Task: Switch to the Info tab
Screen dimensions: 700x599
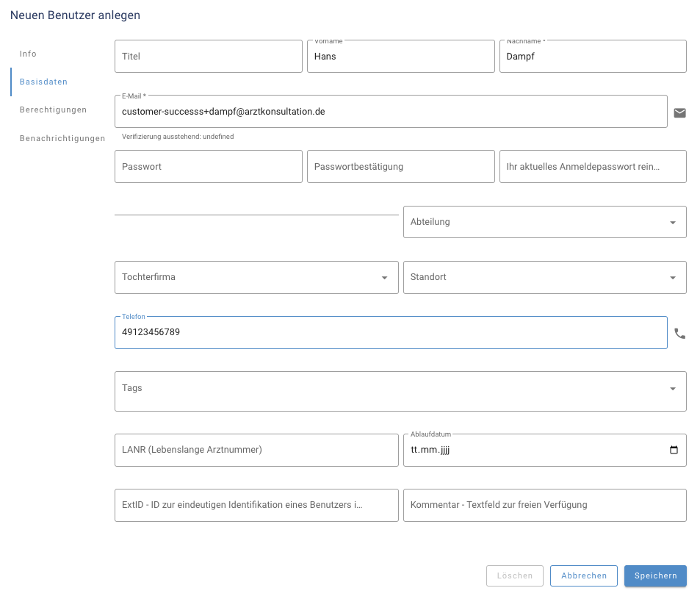Action: coord(28,54)
